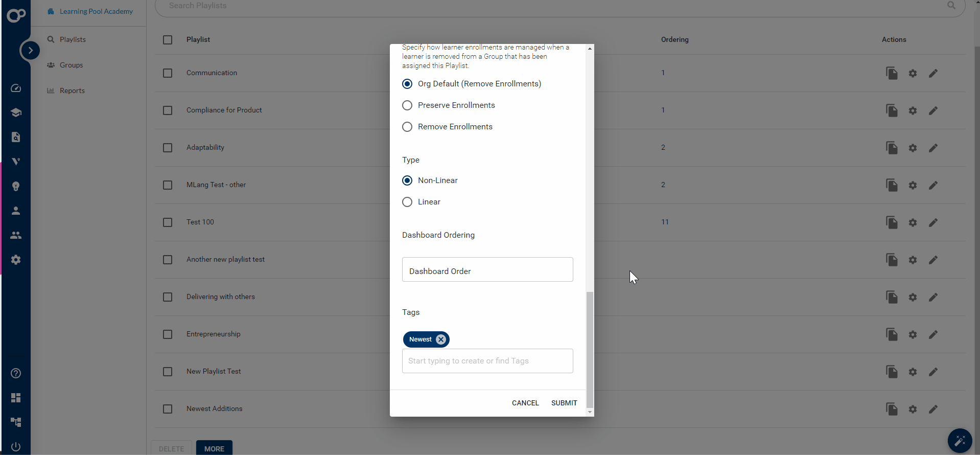Choose Non-Linear playlist type
The height and width of the screenshot is (455, 980).
point(407,180)
